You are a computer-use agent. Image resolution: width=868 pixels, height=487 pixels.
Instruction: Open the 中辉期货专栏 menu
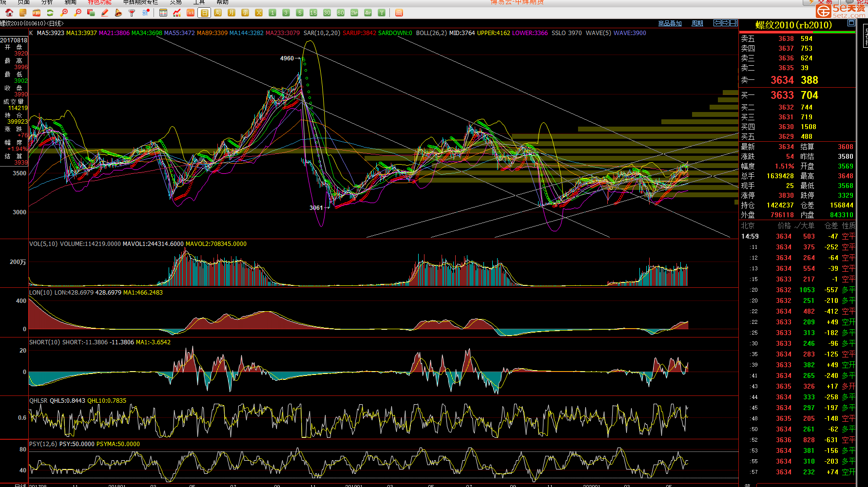click(140, 2)
